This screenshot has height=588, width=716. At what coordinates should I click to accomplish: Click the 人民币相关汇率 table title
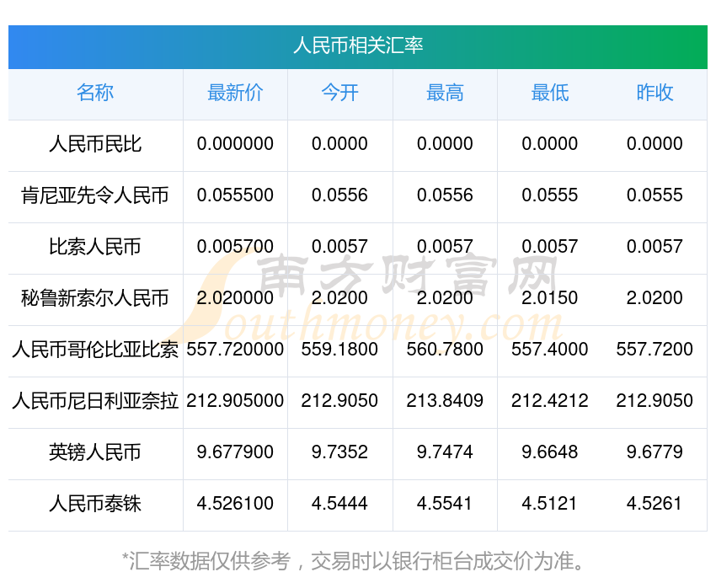[358, 45]
